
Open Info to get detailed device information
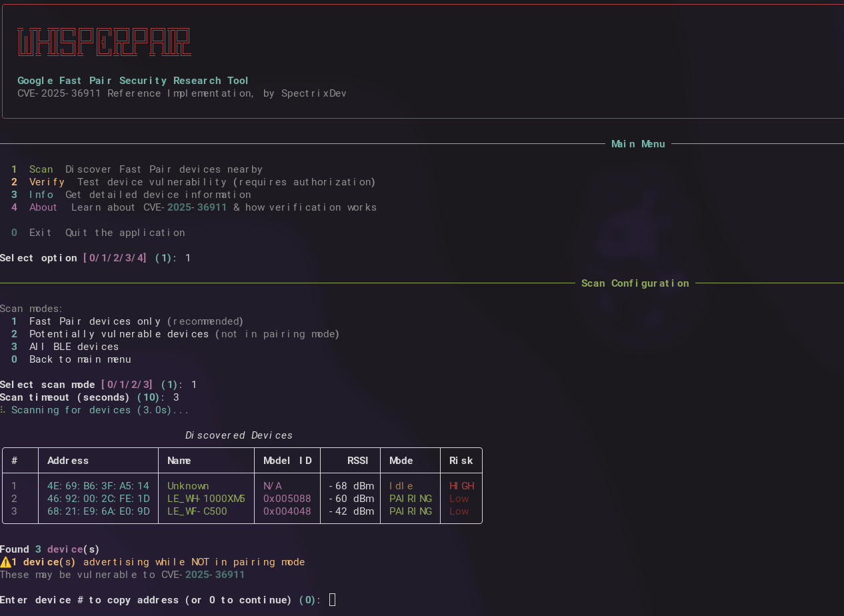coord(41,194)
